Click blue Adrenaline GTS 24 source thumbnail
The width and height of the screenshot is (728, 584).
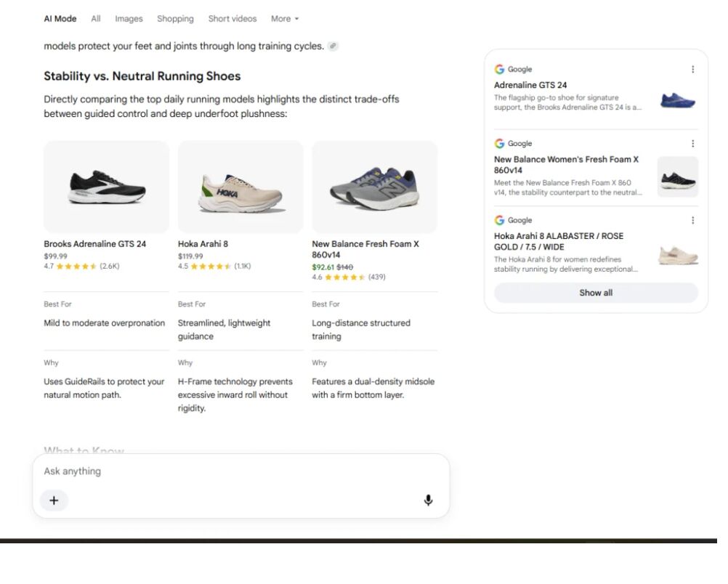pos(678,100)
